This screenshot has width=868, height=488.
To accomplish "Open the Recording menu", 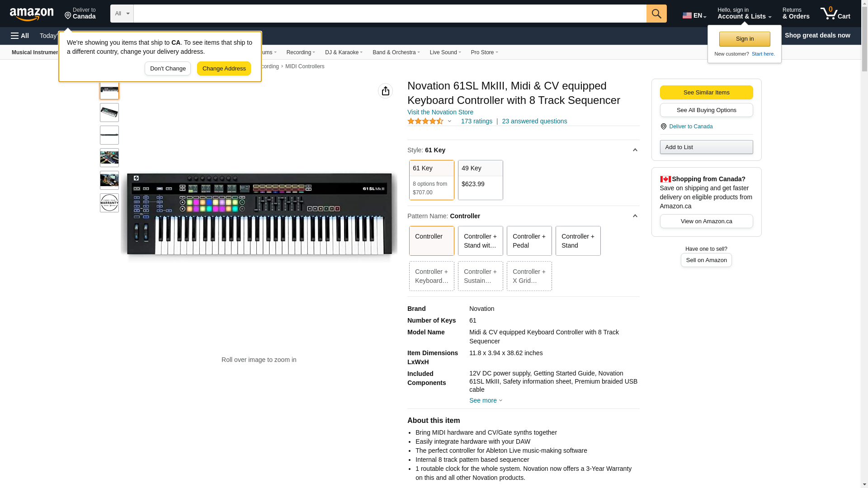I will coord(301,52).
